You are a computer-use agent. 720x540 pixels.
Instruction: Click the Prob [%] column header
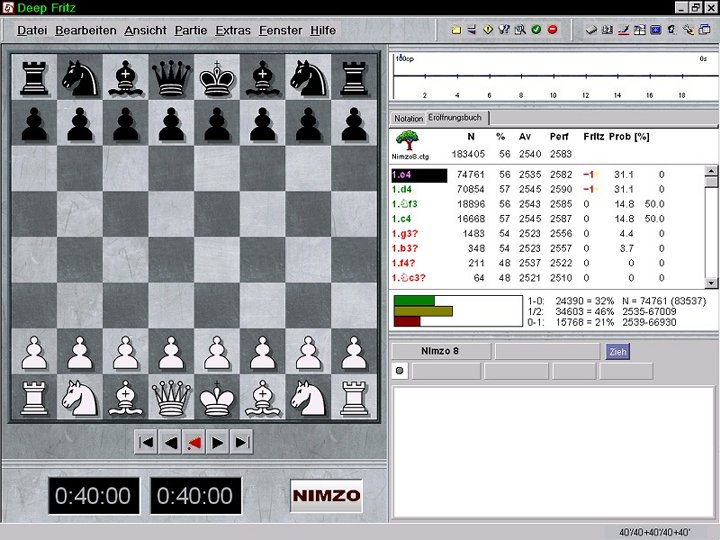(629, 136)
